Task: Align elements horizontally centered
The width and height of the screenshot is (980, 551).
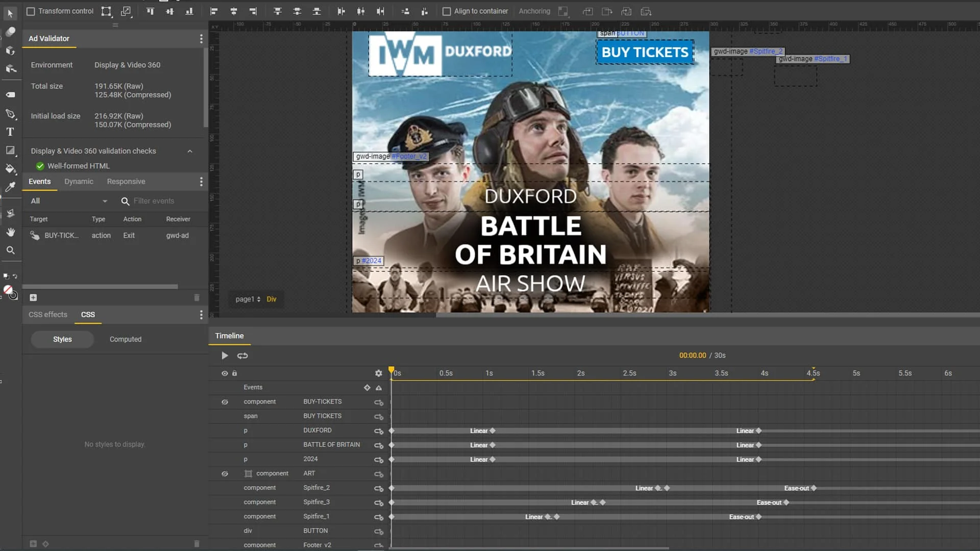Action: (x=234, y=11)
